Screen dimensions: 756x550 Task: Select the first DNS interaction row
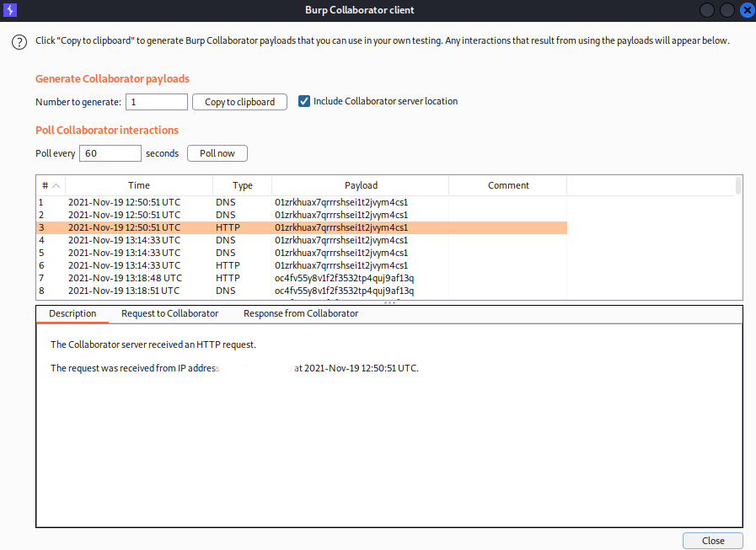click(253, 202)
